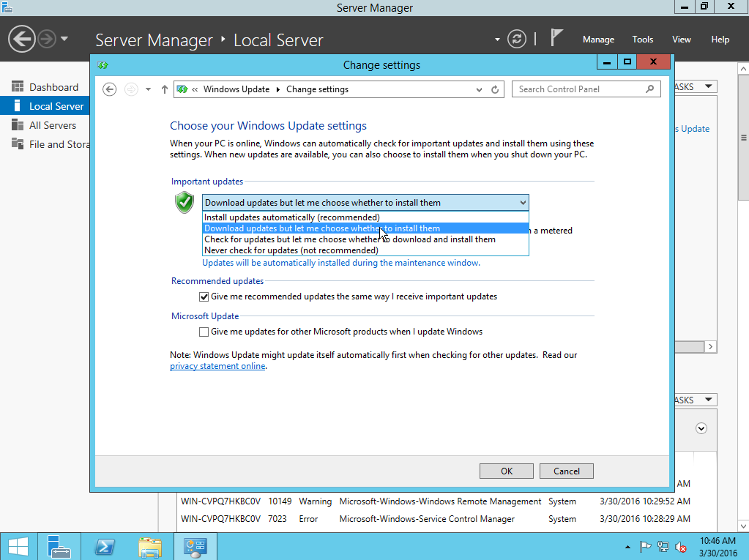Choose Install updates automatically (recommended)
Image resolution: width=749 pixels, height=560 pixels.
click(x=365, y=217)
